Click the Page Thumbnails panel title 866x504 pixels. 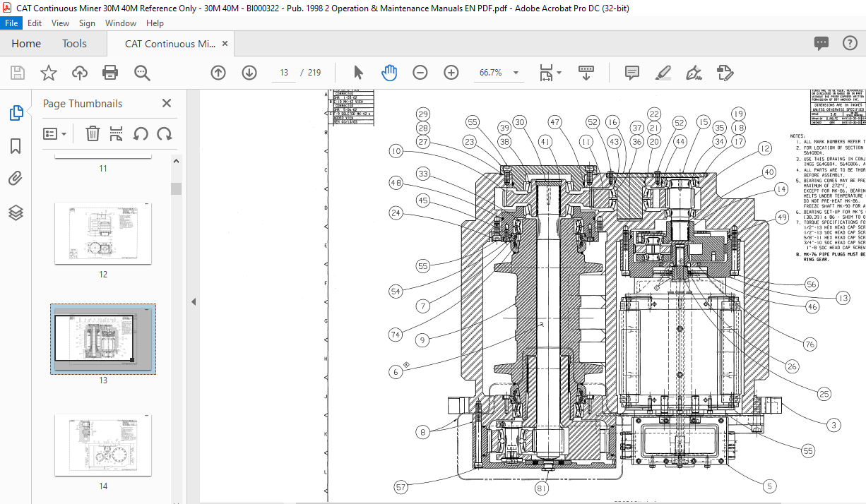tap(83, 103)
